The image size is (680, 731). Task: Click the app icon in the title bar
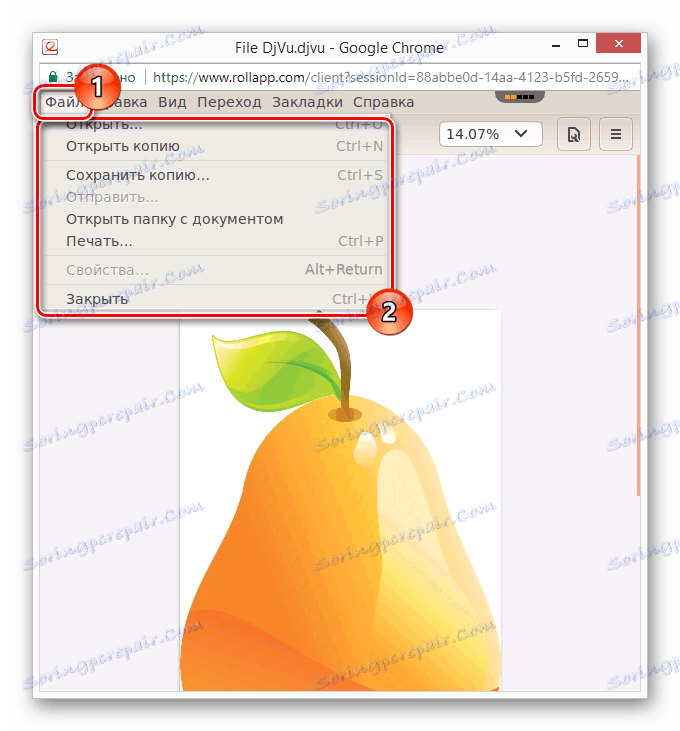(x=50, y=47)
